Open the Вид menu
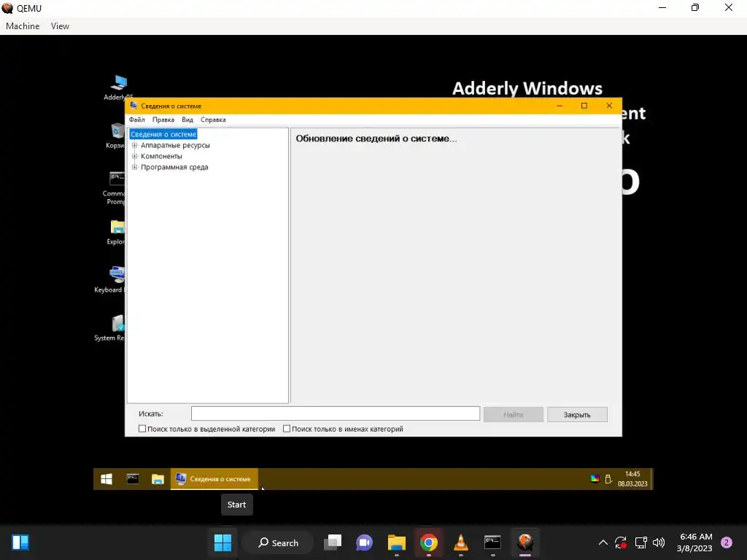 click(187, 120)
